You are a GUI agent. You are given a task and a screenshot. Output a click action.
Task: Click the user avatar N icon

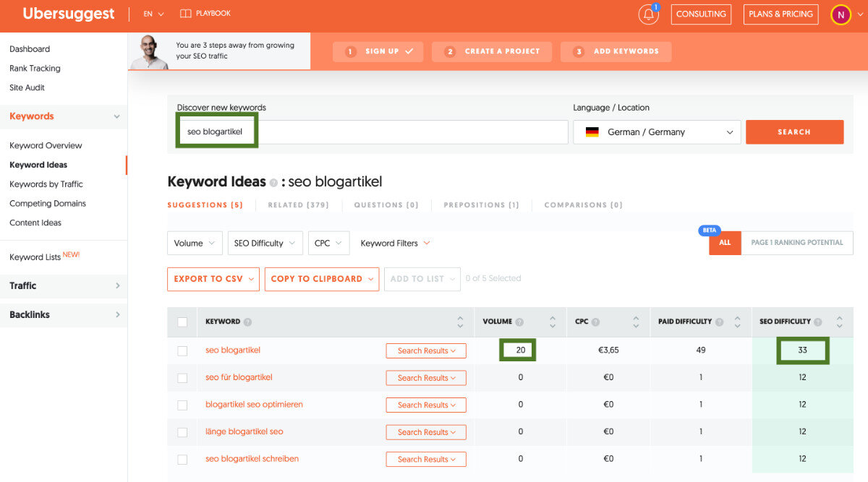click(841, 14)
